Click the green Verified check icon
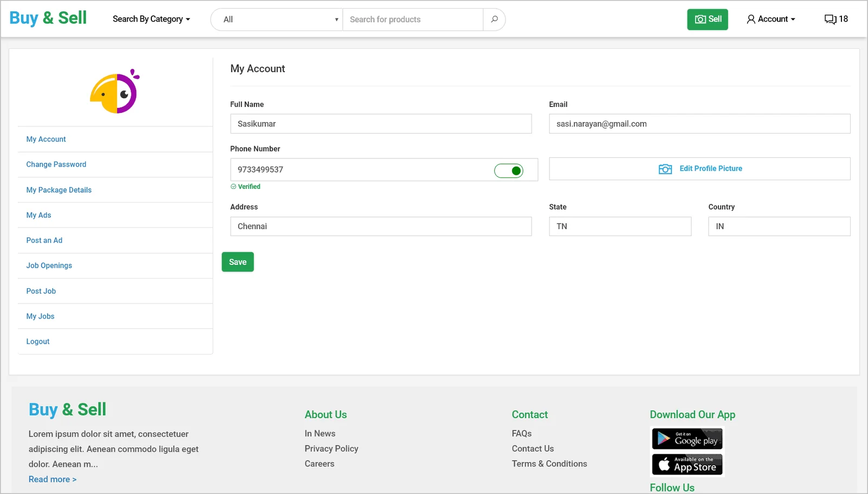868x494 pixels. (x=233, y=186)
